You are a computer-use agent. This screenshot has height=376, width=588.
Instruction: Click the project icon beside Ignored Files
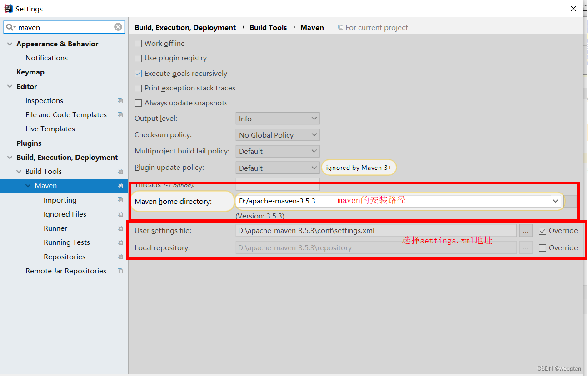(x=120, y=214)
